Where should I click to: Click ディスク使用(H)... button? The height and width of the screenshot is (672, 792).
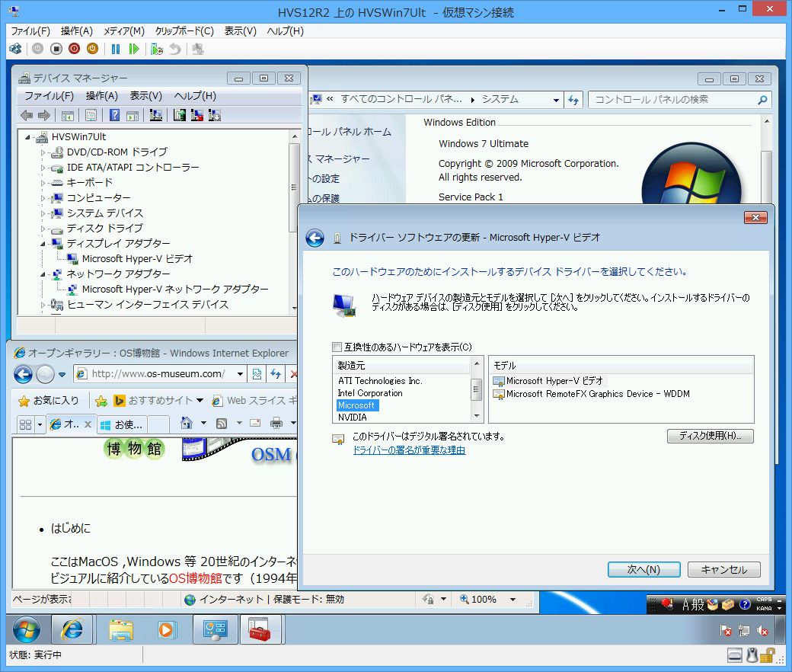tap(711, 436)
